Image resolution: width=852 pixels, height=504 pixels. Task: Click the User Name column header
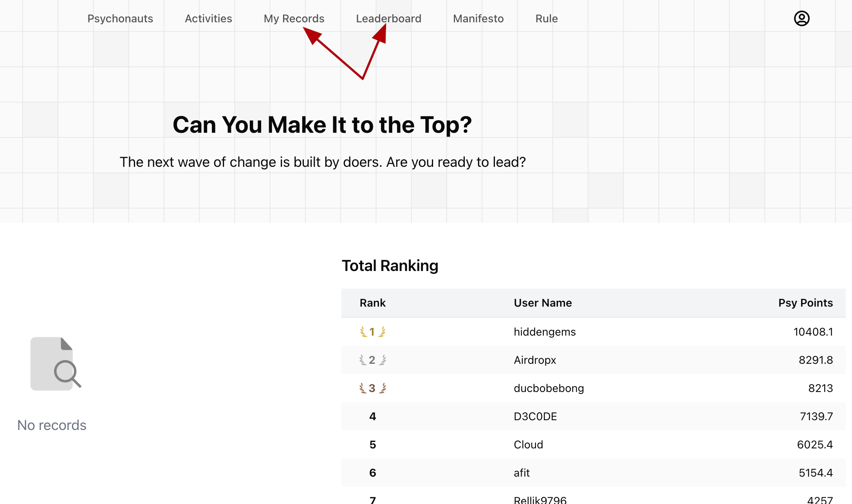point(543,303)
